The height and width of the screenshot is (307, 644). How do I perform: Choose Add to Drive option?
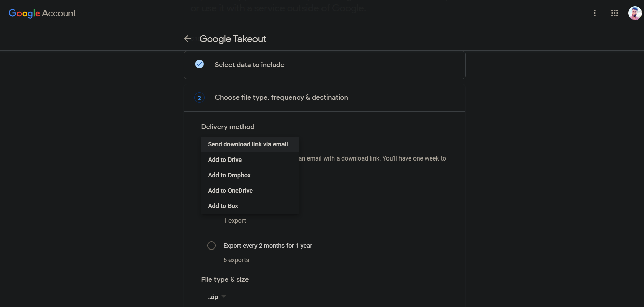coord(225,160)
